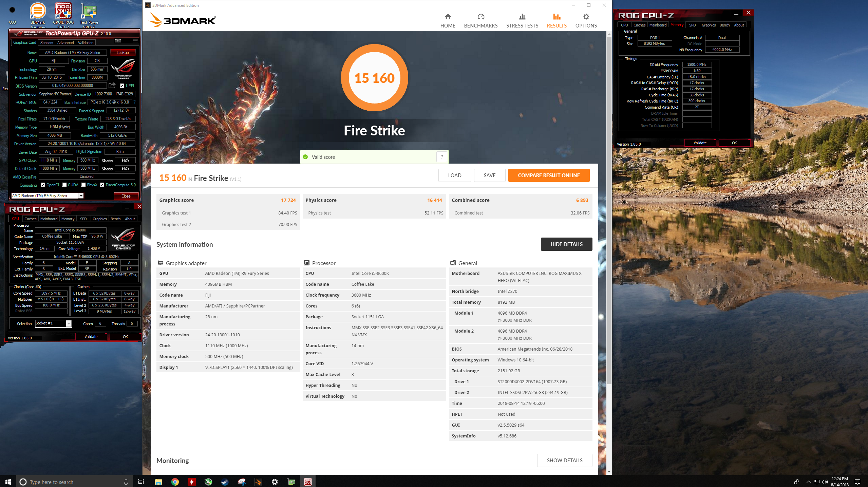Viewport: 868px width, 487px height.
Task: Click OK in the left CPU-Z window
Action: [x=125, y=337]
